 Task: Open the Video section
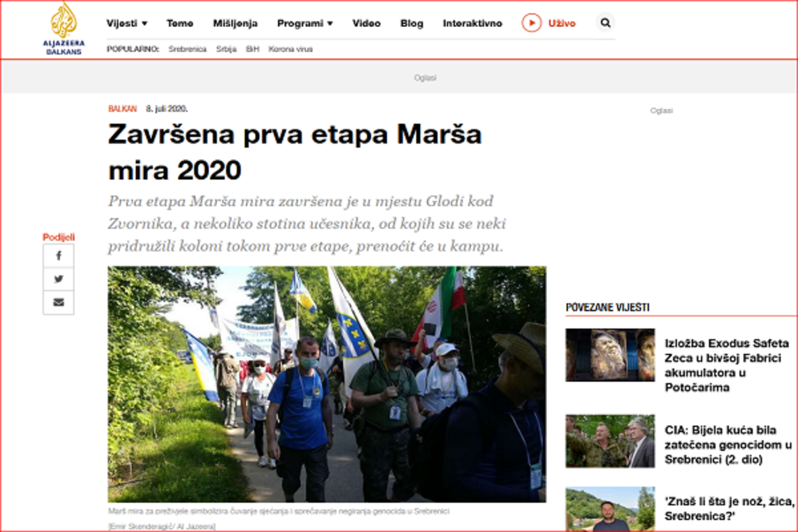point(367,23)
